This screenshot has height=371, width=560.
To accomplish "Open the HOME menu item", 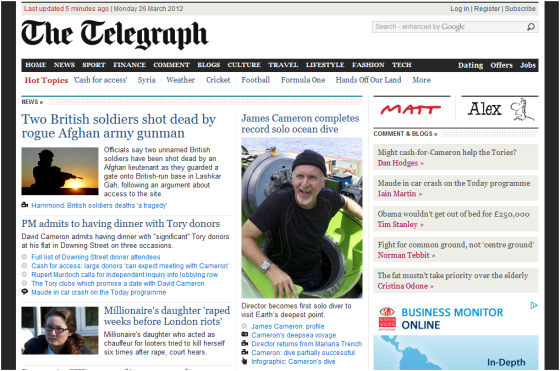I will coord(36,65).
